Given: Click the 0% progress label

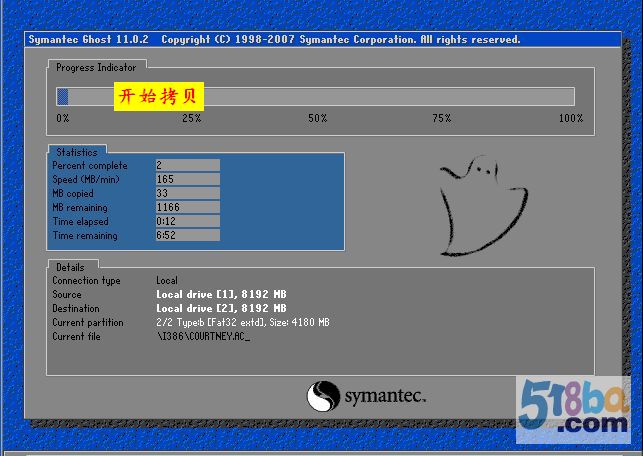Looking at the screenshot, I should click(x=63, y=118).
